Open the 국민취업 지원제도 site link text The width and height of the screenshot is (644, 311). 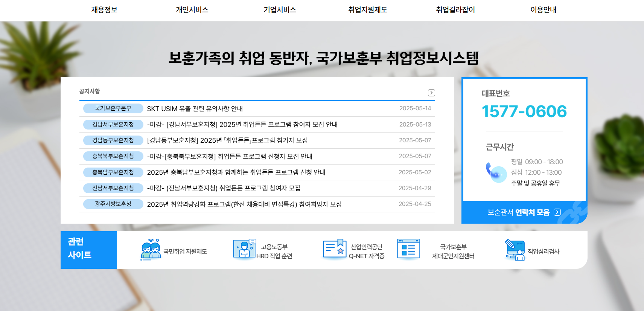coord(185,252)
